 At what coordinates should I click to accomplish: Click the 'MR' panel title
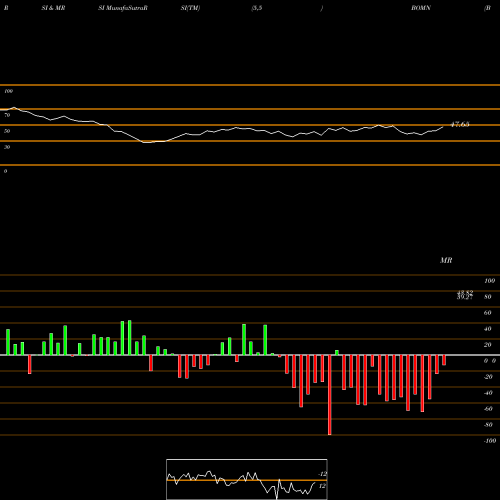pyautogui.click(x=446, y=260)
